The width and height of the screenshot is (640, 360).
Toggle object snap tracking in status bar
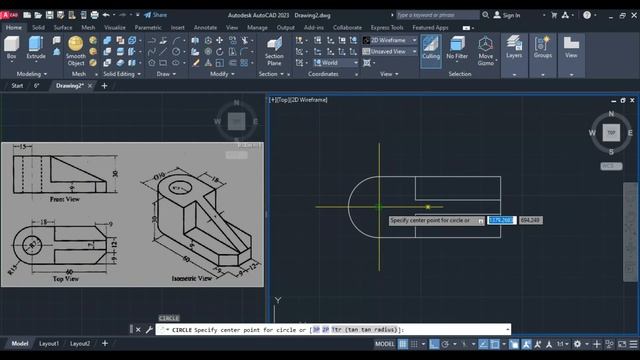483,344
